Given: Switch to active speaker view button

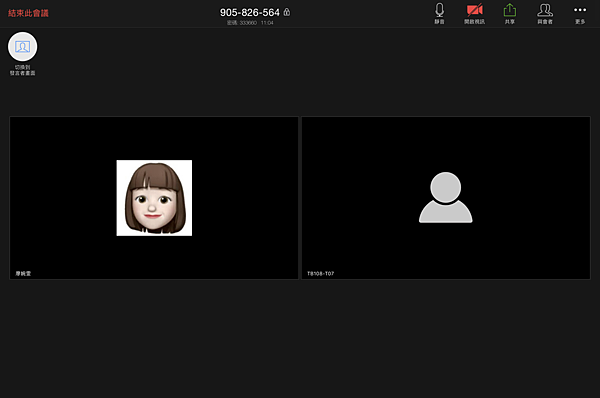Looking at the screenshot, I should coord(23,54).
